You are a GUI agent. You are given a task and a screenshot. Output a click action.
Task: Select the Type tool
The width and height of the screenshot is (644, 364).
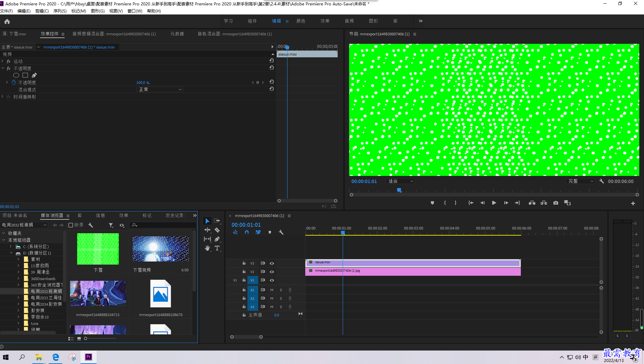point(217,248)
